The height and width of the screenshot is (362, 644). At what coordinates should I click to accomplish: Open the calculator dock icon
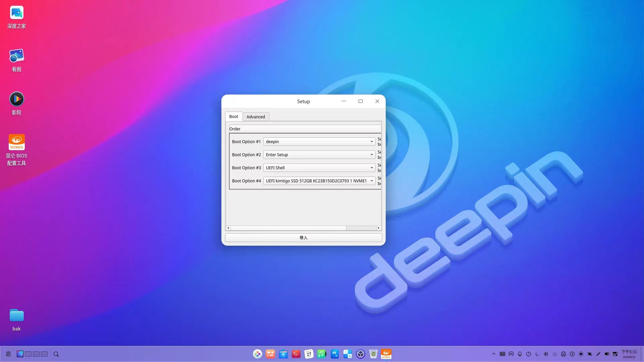[x=347, y=354]
